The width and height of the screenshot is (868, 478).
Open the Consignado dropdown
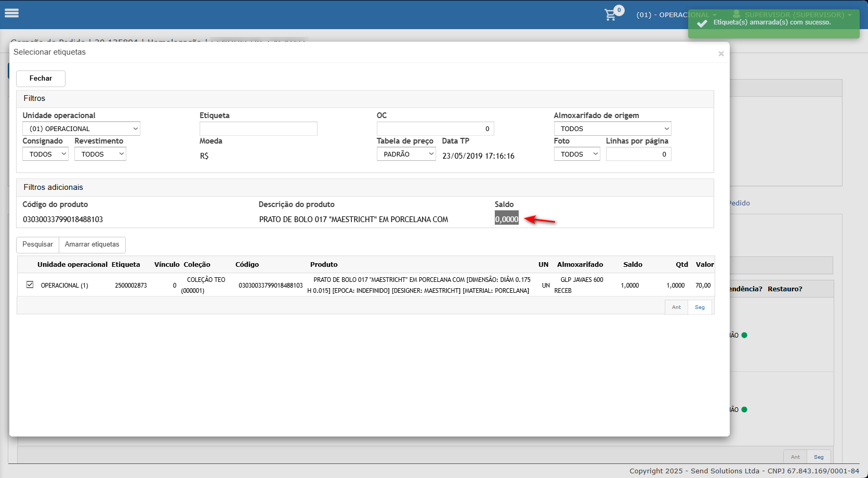[x=45, y=154]
